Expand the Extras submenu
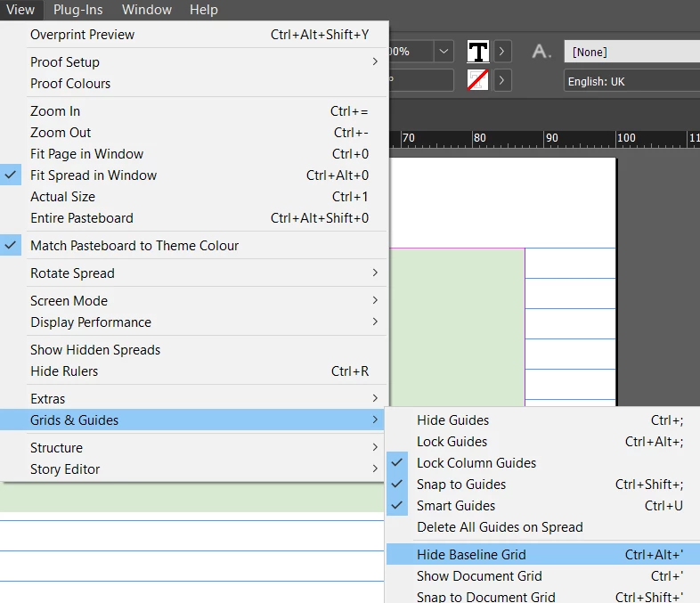The height and width of the screenshot is (603, 700). [193, 398]
